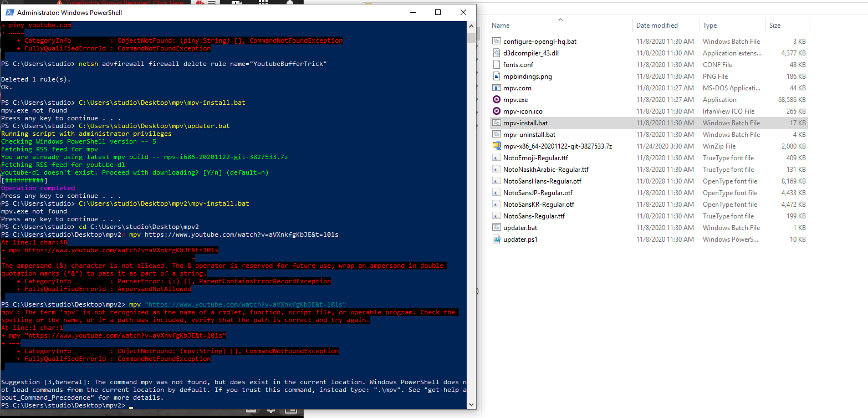Select the NotoSans-Regular.ttf font icon
The height and width of the screenshot is (418, 868).
(497, 216)
